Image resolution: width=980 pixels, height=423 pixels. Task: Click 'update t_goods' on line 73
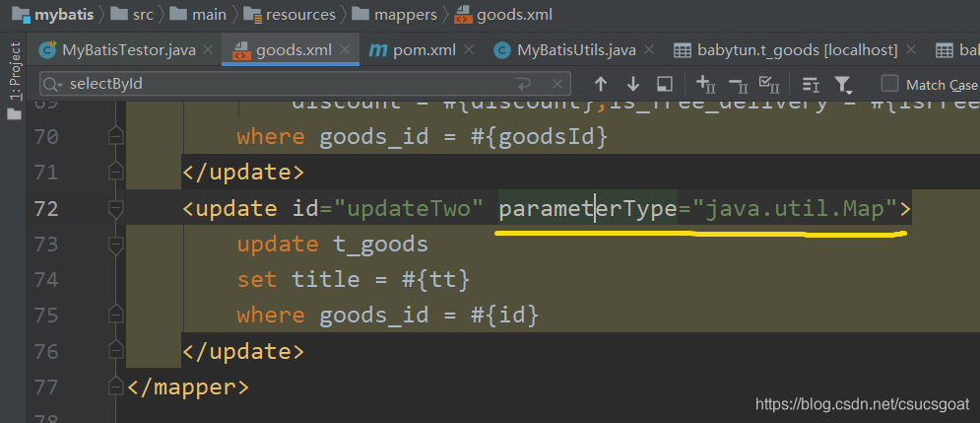[x=333, y=245]
